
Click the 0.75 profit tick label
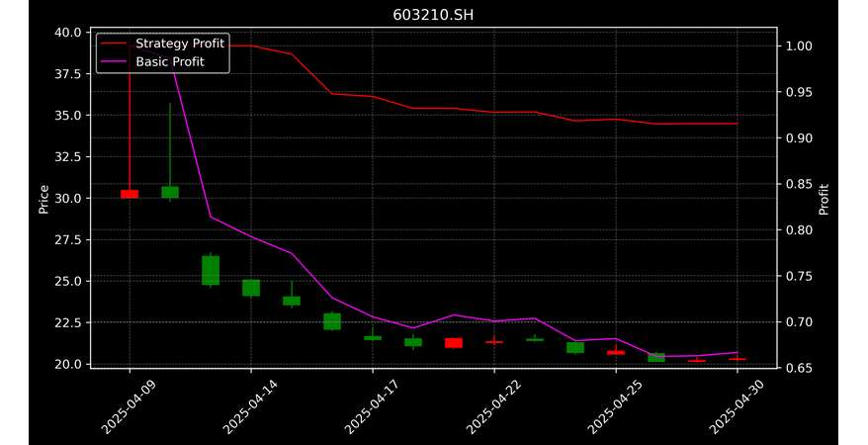[x=799, y=276]
